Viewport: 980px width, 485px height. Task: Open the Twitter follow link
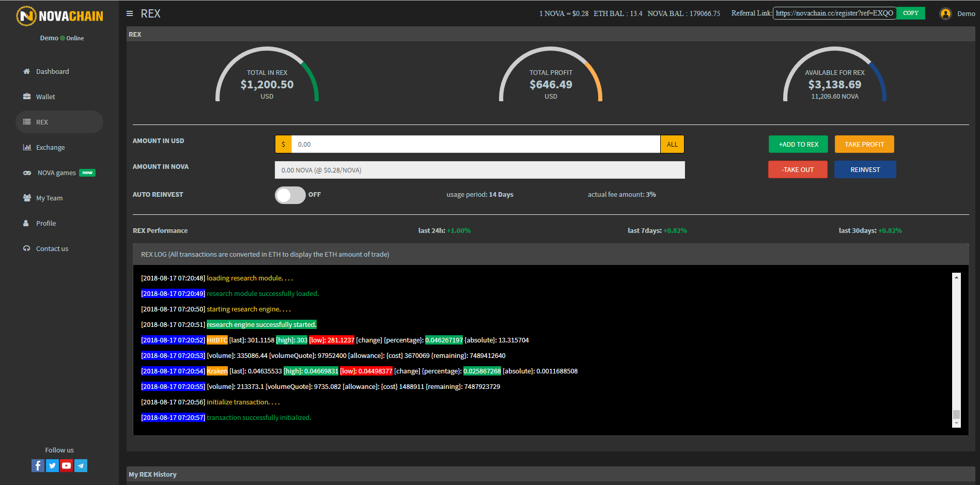click(x=52, y=465)
